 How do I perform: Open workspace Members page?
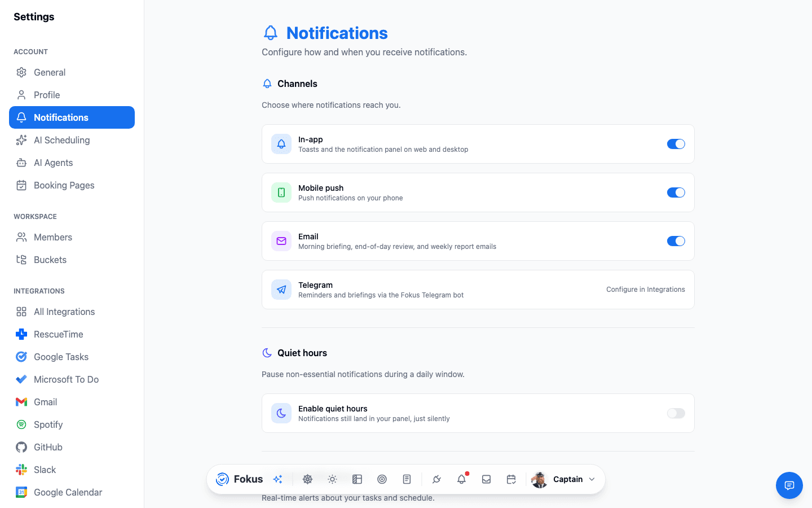click(x=72, y=237)
